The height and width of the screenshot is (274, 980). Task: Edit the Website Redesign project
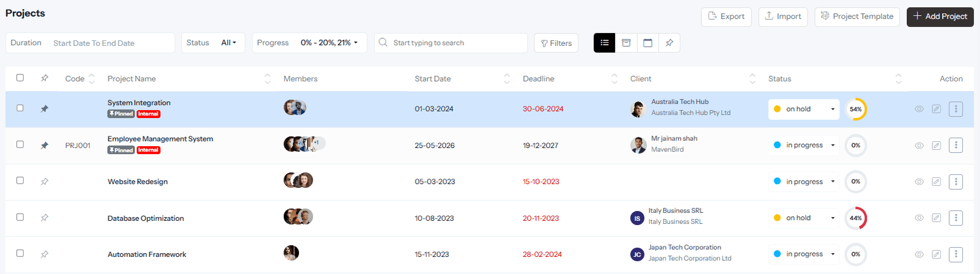[x=936, y=182]
